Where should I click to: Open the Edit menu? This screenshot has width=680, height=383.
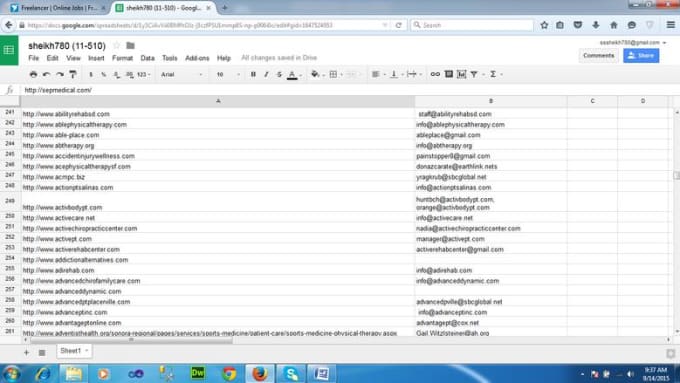point(52,58)
